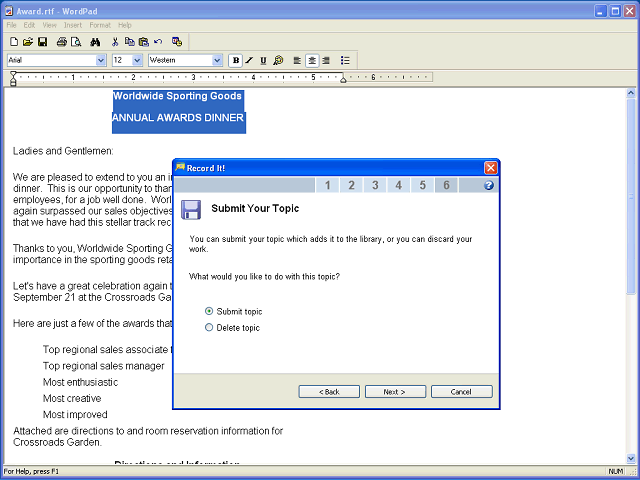Go to wizard step 1
Screen dimensions: 640x480
327,185
